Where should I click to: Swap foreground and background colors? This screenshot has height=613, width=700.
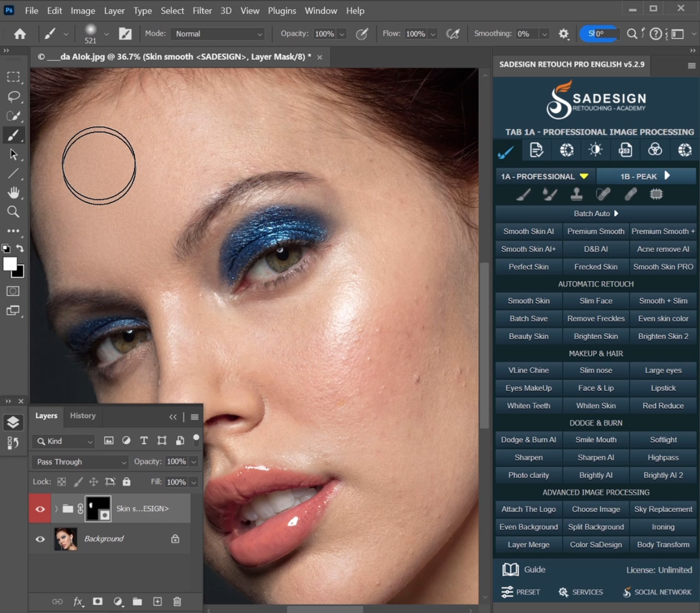pyautogui.click(x=20, y=248)
